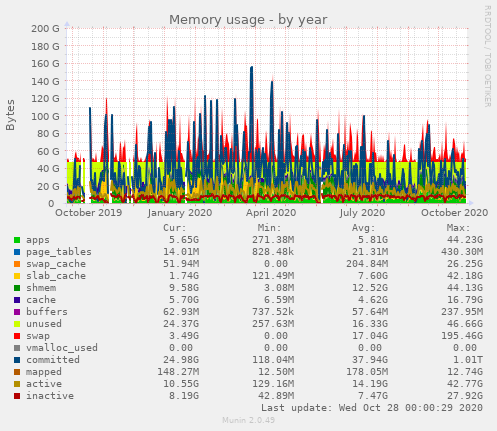Click the shmem dark green swatch

[x=17, y=288]
